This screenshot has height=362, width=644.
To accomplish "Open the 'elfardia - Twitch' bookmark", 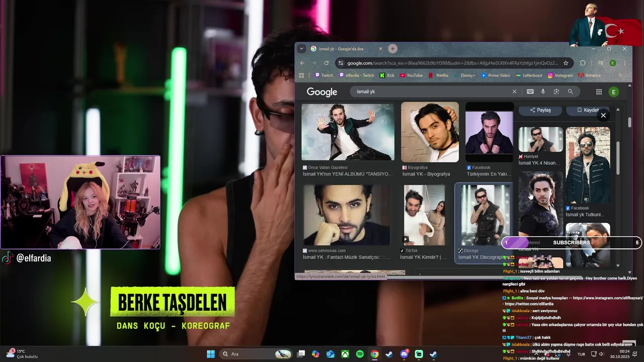I will (356, 75).
